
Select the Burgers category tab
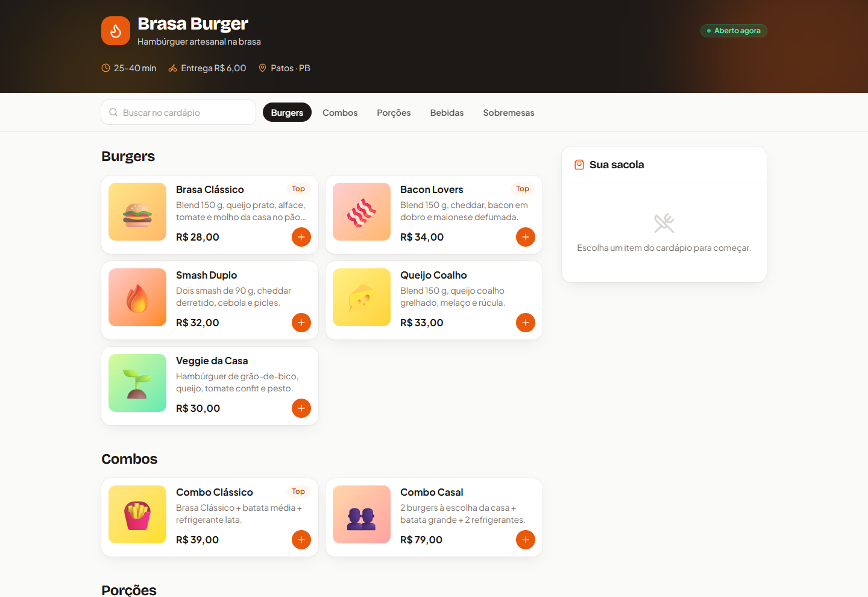click(287, 112)
